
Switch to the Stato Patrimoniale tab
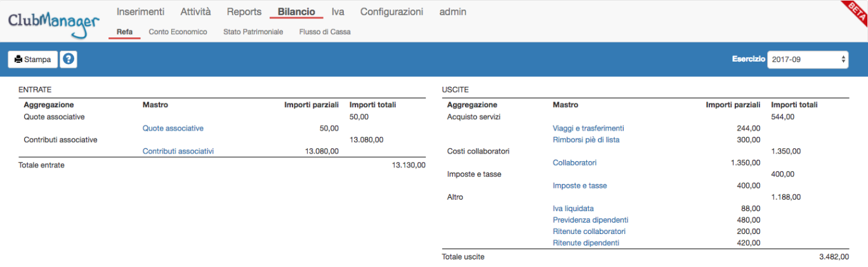click(253, 32)
